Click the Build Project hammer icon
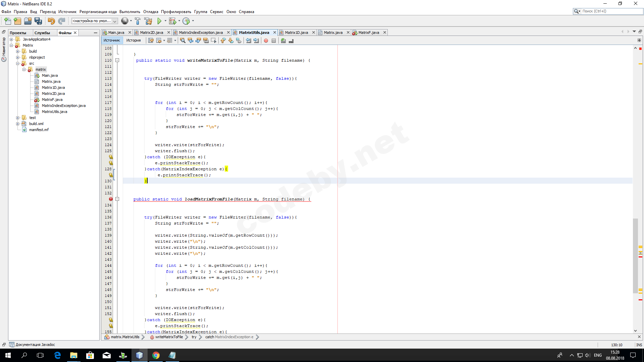This screenshot has width=644, height=362. point(138,21)
